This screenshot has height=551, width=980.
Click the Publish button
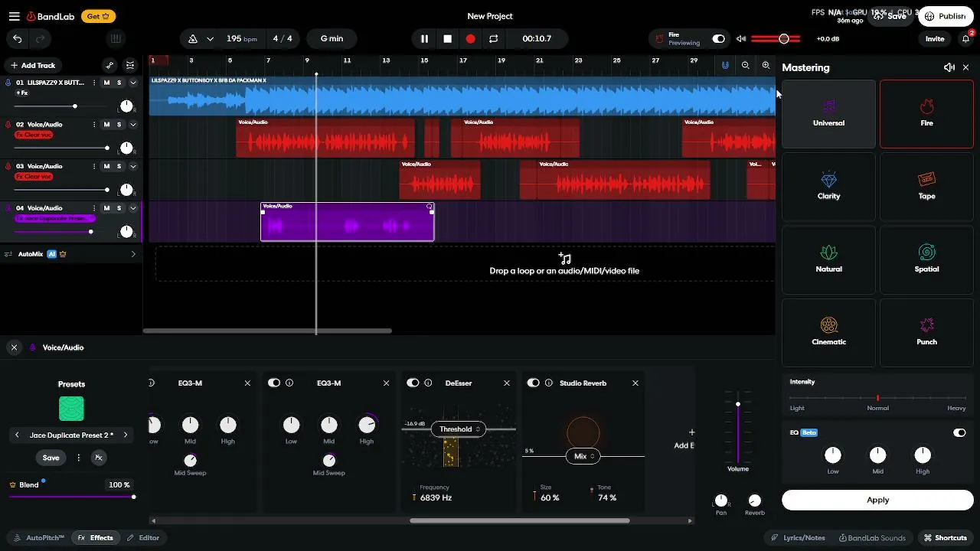point(946,16)
